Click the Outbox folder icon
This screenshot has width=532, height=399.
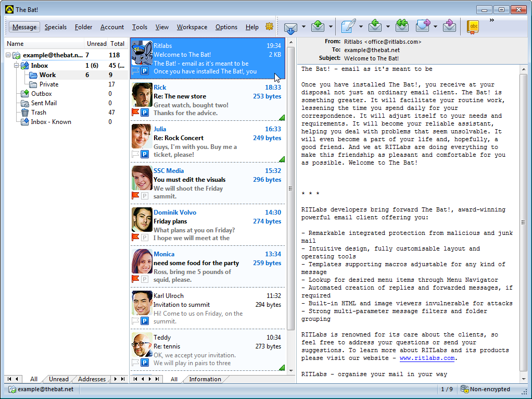pyautogui.click(x=25, y=93)
